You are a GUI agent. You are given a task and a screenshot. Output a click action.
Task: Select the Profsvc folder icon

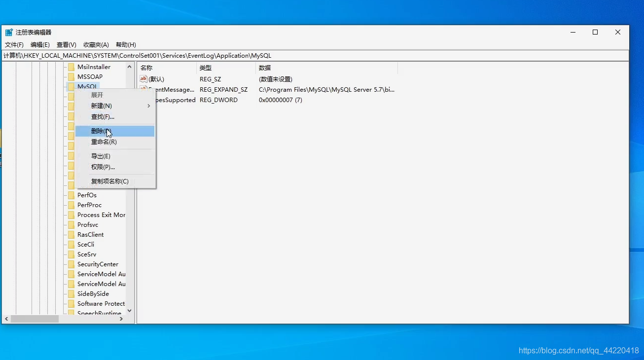(71, 225)
